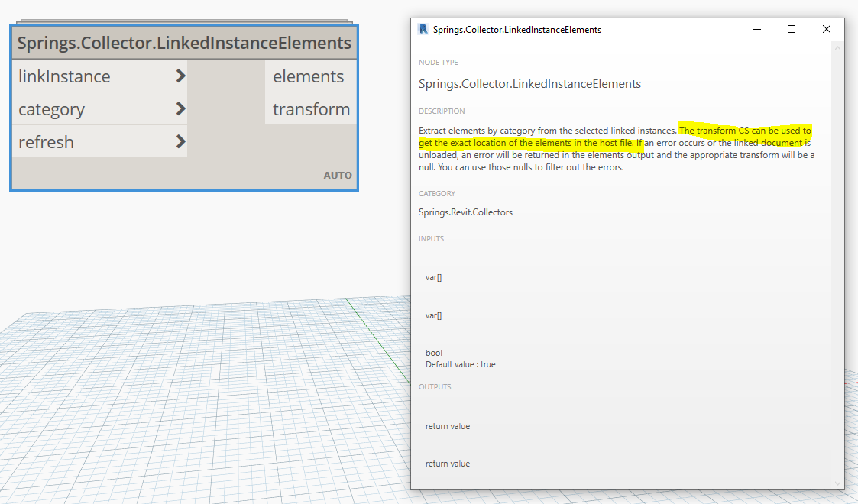Select the linkInstance input port label
858x504 pixels.
(x=64, y=76)
